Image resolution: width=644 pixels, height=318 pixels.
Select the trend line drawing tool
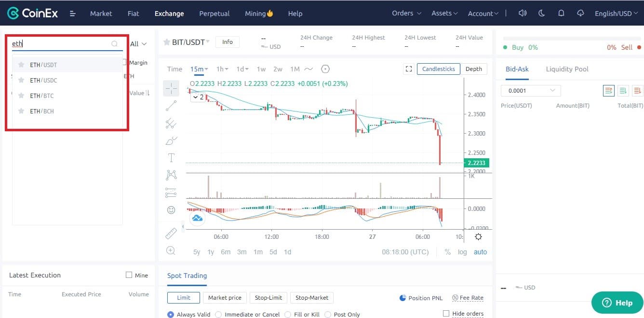point(171,106)
